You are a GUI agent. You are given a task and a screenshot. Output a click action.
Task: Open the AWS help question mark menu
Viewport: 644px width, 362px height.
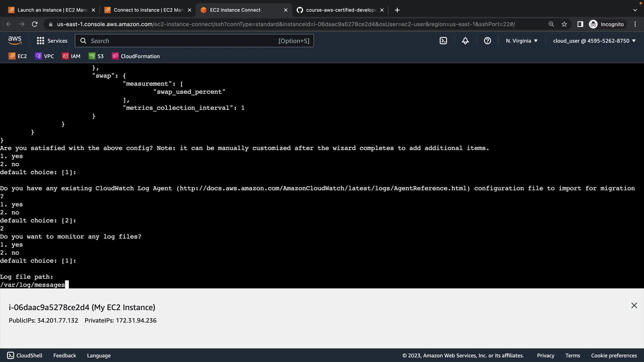point(487,41)
